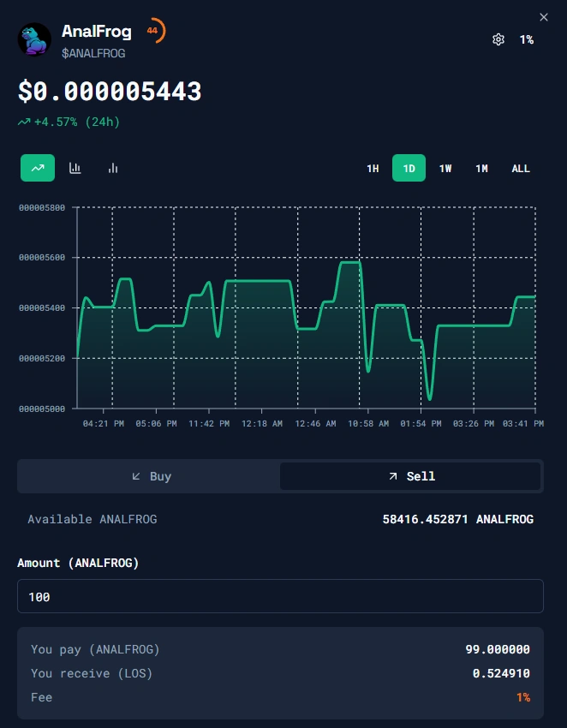The image size is (567, 728).
Task: Set chart timeframe to 1W
Action: tap(445, 168)
